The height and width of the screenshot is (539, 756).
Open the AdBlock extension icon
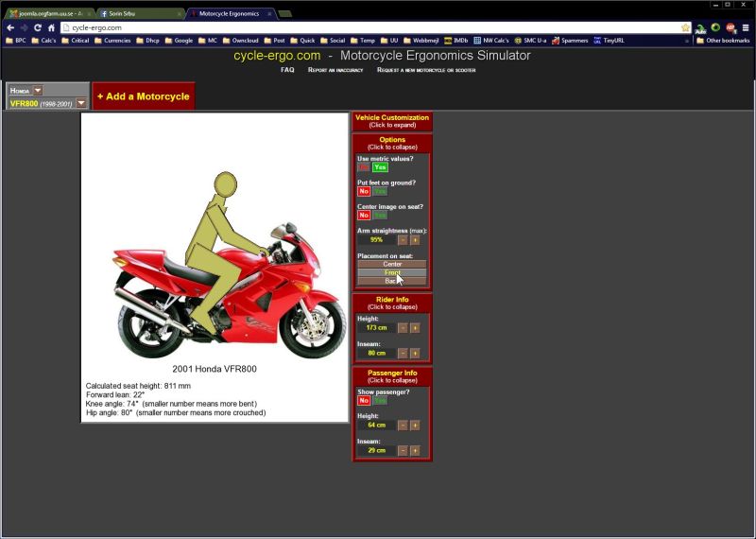pos(730,27)
